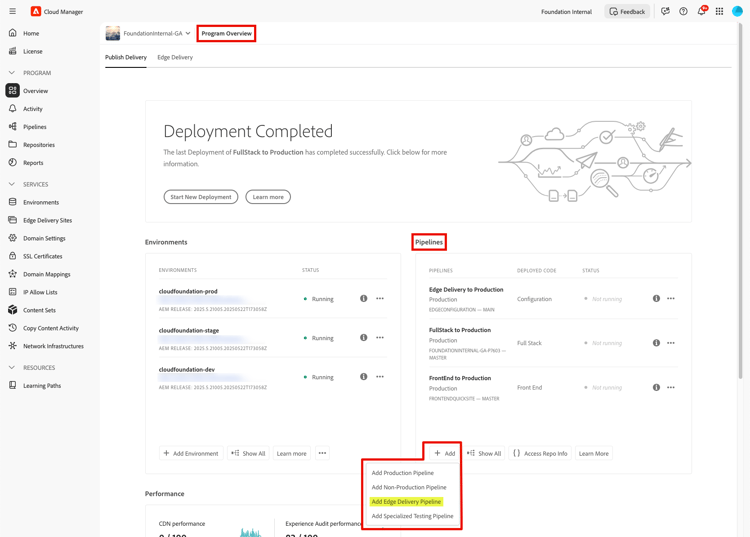Click the Add Environment button
750x537 pixels.
(x=191, y=453)
